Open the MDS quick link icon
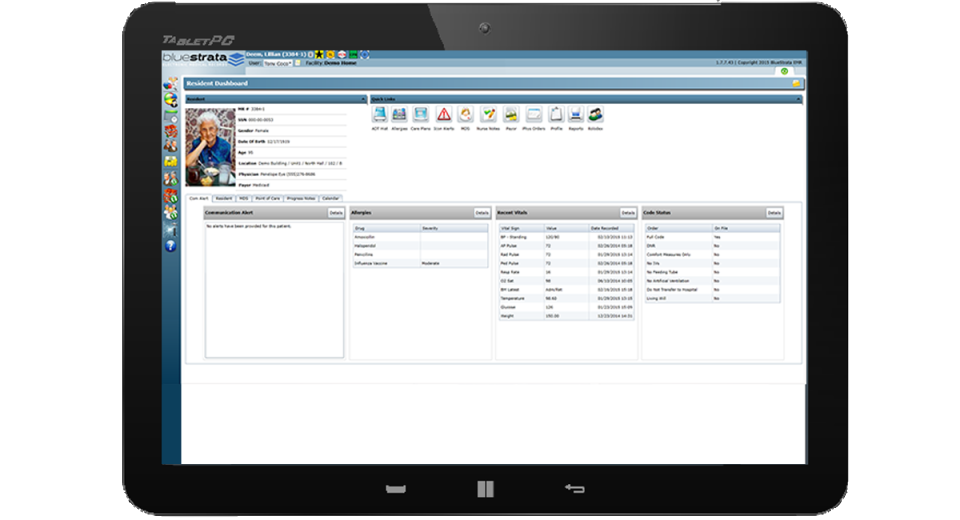This screenshot has width=960, height=520. click(x=465, y=114)
